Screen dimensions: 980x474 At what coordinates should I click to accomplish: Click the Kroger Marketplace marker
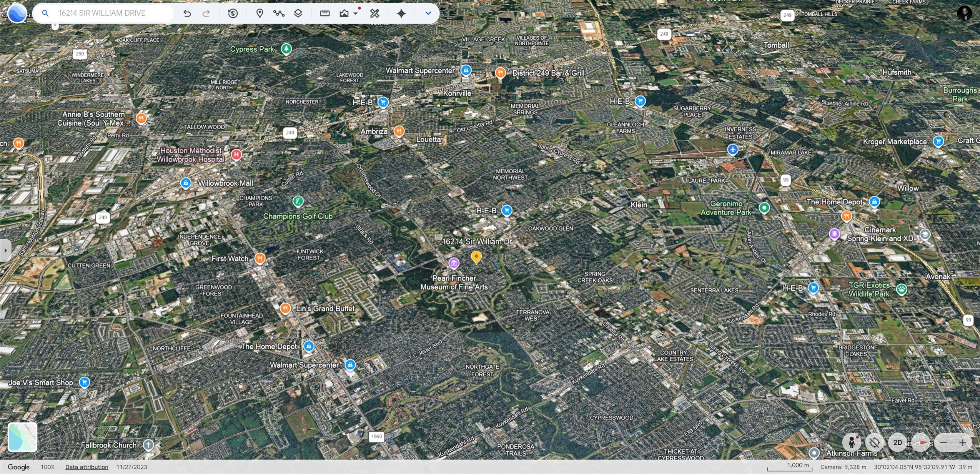tap(938, 141)
